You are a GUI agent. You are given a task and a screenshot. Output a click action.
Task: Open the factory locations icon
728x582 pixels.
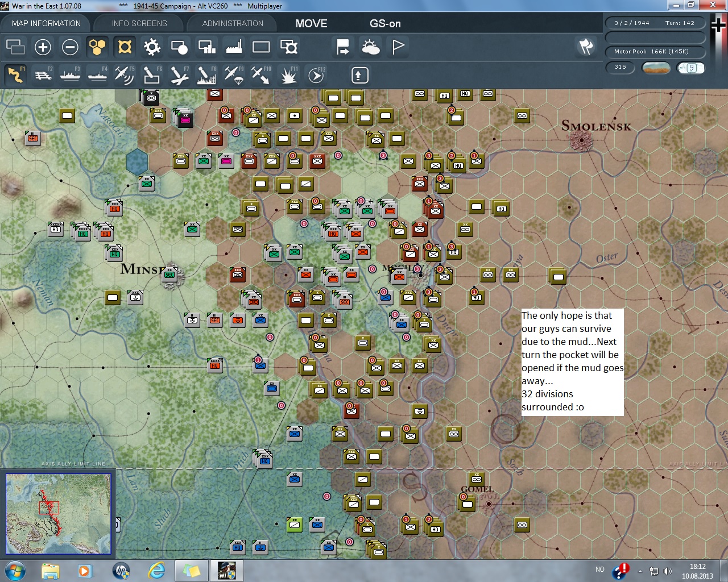click(x=234, y=47)
